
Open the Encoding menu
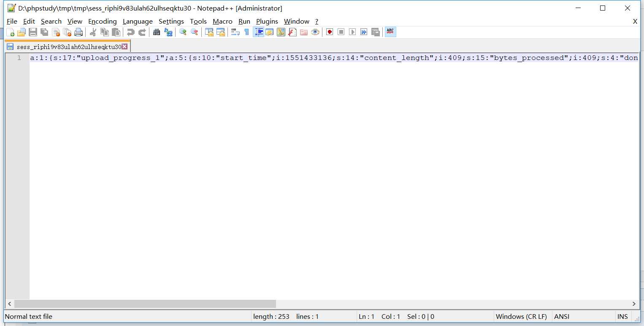point(102,21)
